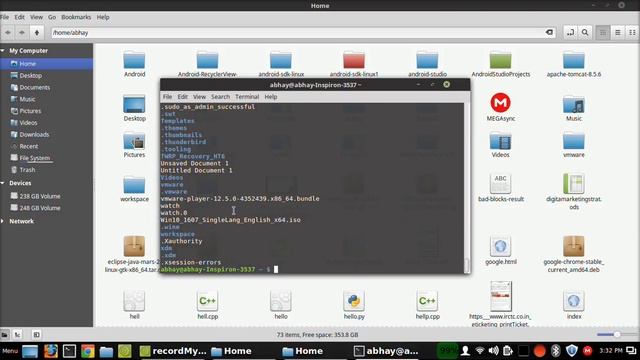Open terminal Edit menu
The width and height of the screenshot is (640, 360).
click(182, 97)
